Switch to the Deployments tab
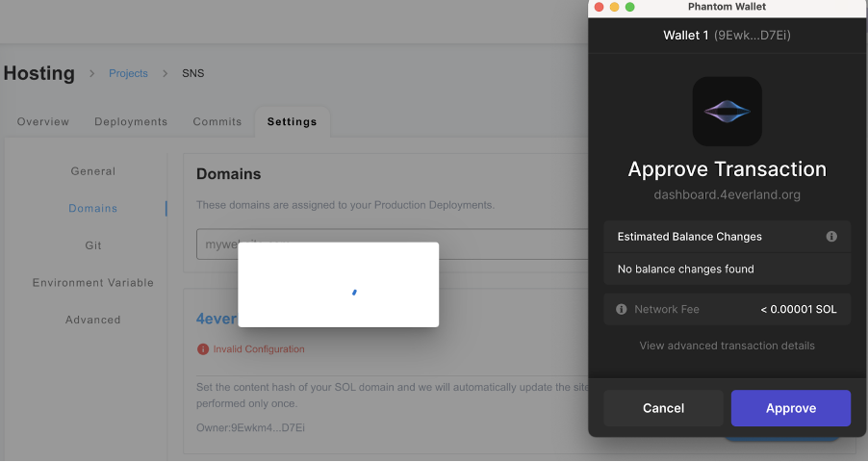868x462 pixels. point(131,122)
